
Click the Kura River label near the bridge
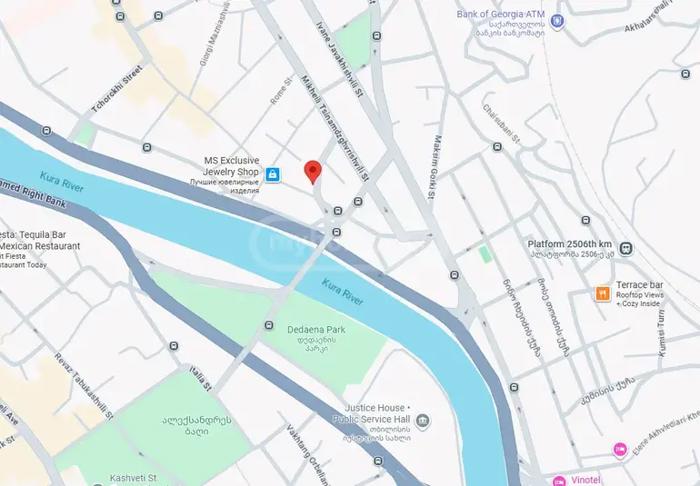click(342, 292)
